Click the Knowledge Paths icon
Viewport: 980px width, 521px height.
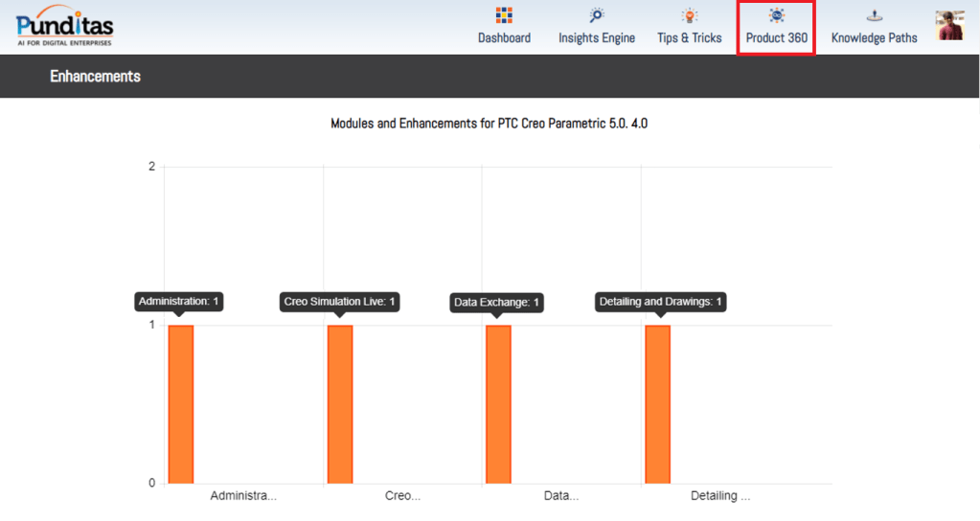pyautogui.click(x=874, y=15)
